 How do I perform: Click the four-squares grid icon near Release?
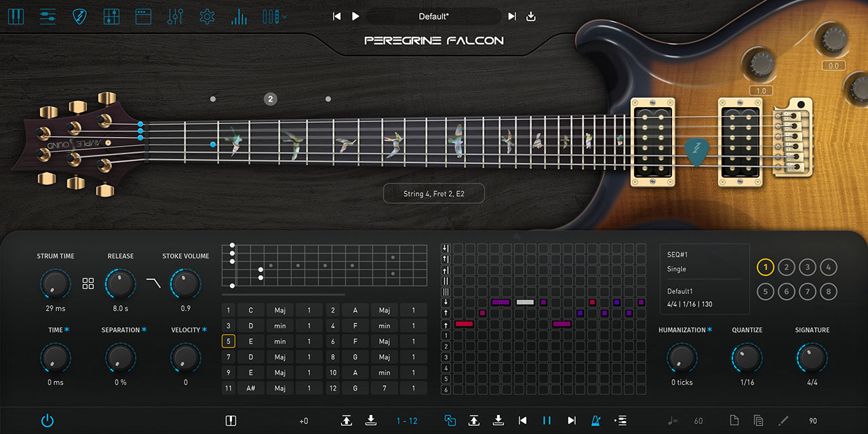click(x=88, y=283)
